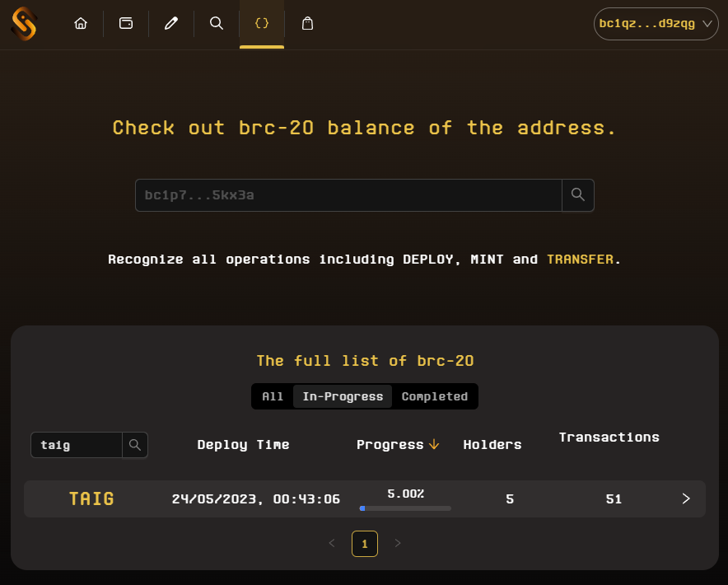Screen dimensions: 728x585
Task: Keep In-Progress filter selected
Action: (x=342, y=396)
